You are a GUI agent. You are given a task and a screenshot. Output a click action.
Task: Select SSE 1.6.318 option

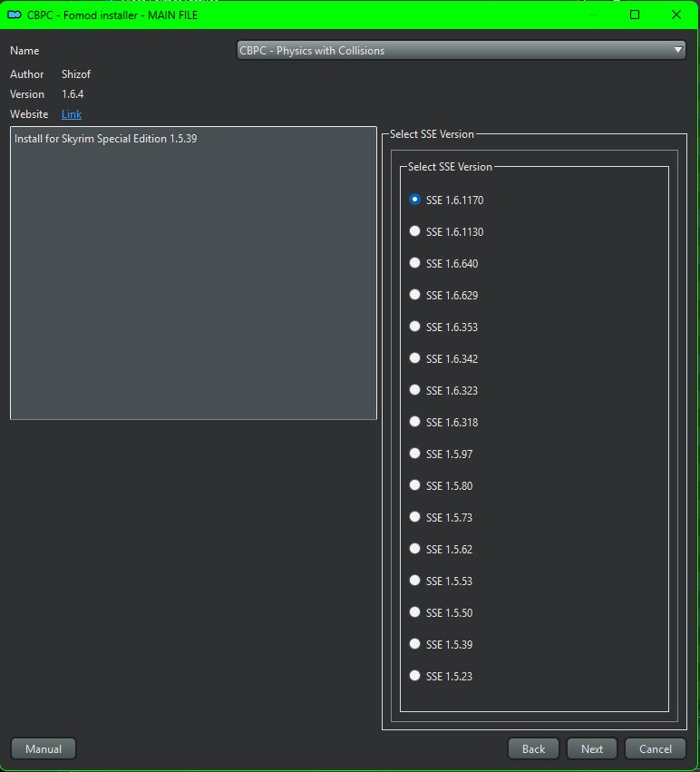pyautogui.click(x=414, y=422)
